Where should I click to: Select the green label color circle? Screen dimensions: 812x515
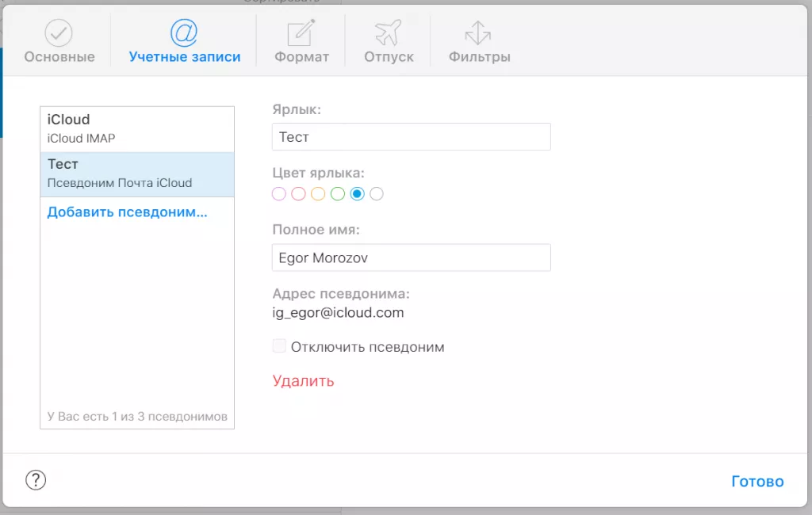coord(338,194)
